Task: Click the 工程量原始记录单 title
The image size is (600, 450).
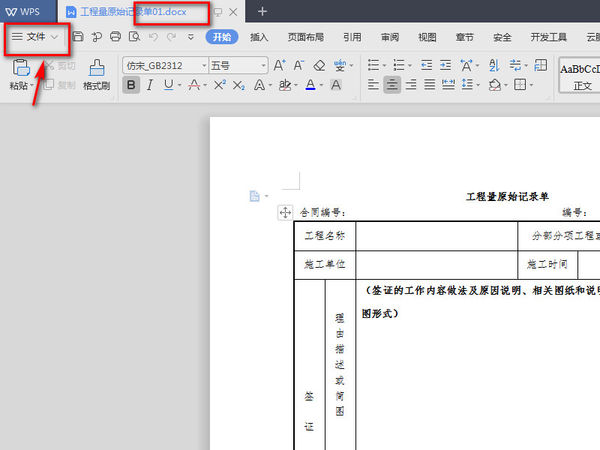Action: (x=507, y=197)
